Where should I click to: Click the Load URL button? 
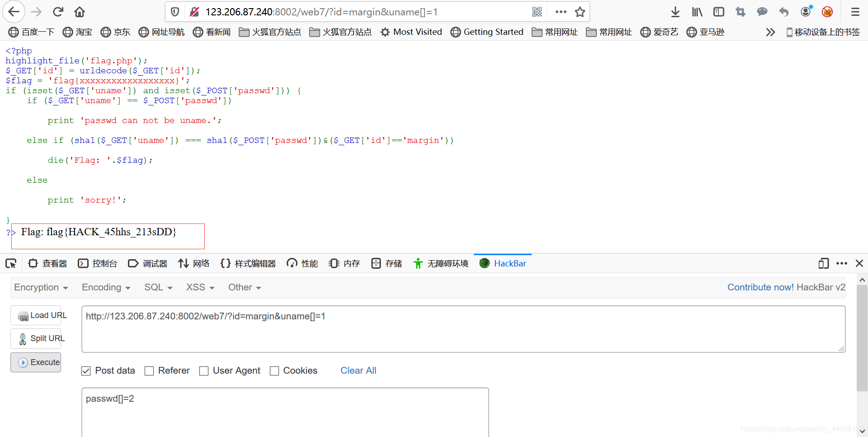pyautogui.click(x=36, y=315)
